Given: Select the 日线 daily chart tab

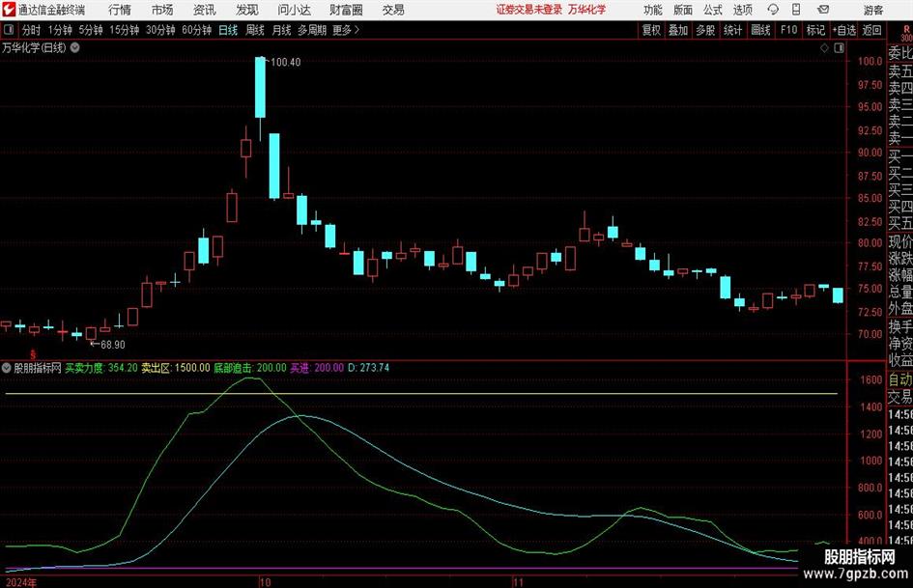Looking at the screenshot, I should tap(228, 30).
